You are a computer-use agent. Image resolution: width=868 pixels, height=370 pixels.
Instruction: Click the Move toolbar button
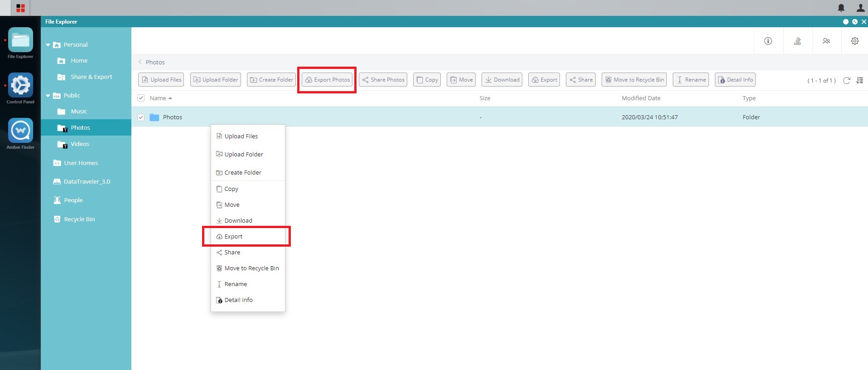tap(461, 79)
